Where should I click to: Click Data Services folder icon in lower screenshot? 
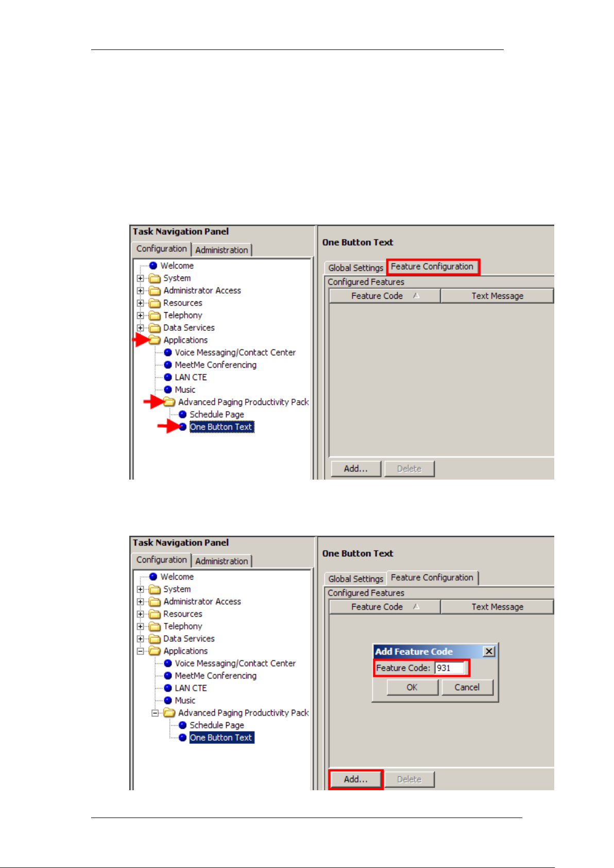point(155,639)
